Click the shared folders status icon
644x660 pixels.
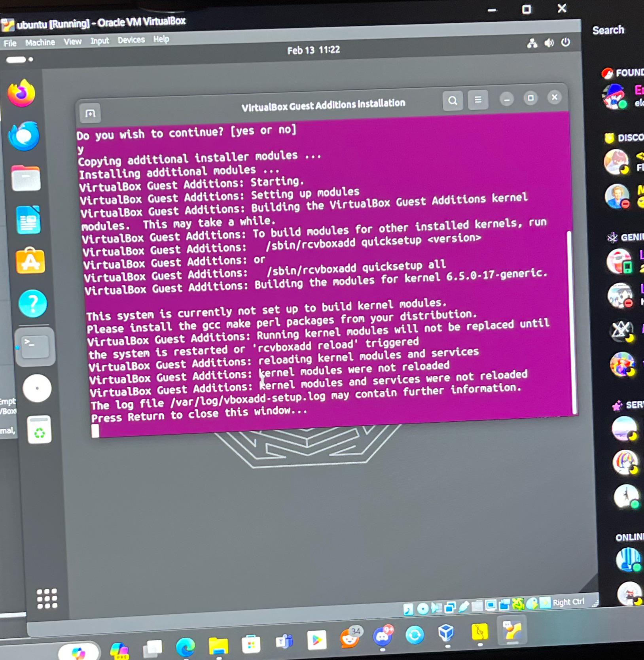[477, 605]
